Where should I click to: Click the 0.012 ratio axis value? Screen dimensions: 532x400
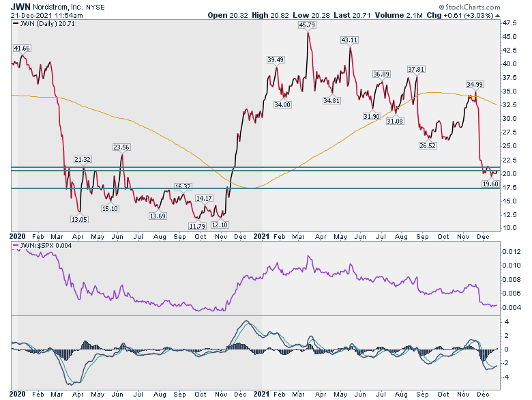tap(512, 252)
